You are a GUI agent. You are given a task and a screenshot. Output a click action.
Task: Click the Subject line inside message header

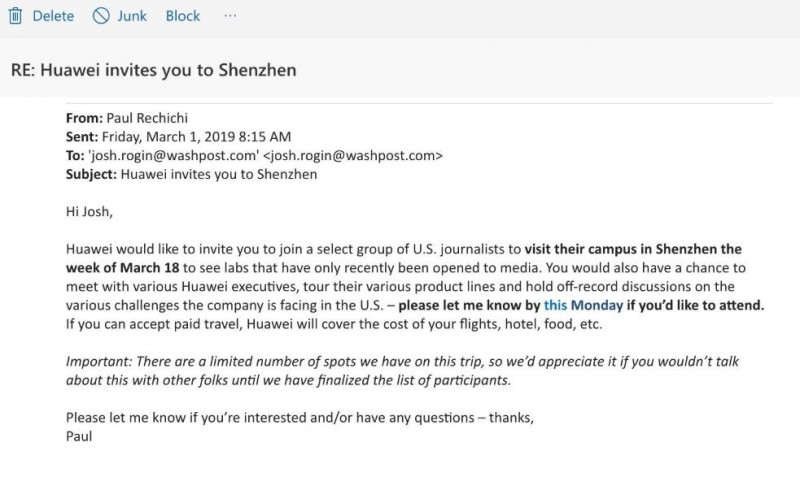[x=191, y=174]
